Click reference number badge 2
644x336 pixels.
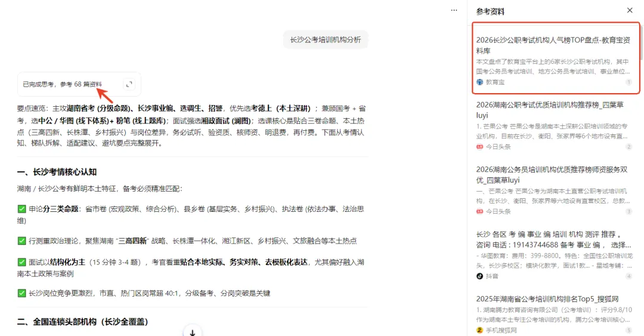click(x=629, y=147)
